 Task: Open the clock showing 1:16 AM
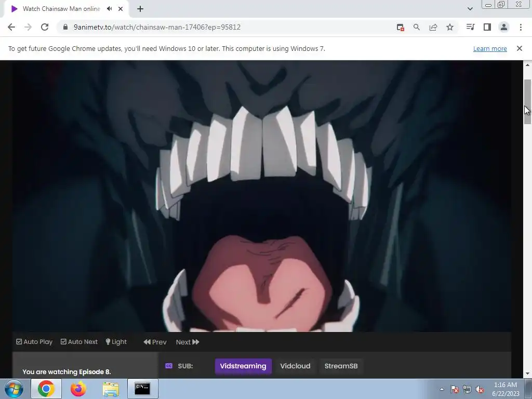coord(506,389)
